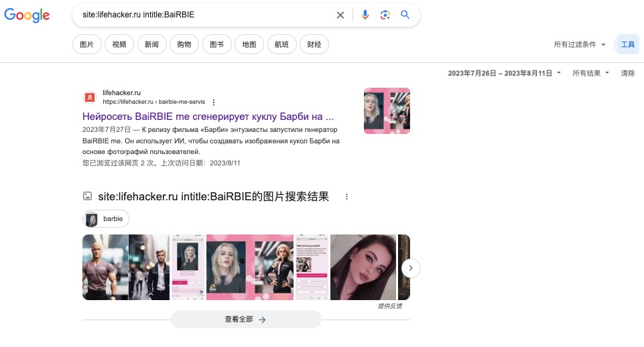This screenshot has height=347, width=644.
Task: Expand the 所有过滤条件 dropdown
Action: (580, 44)
